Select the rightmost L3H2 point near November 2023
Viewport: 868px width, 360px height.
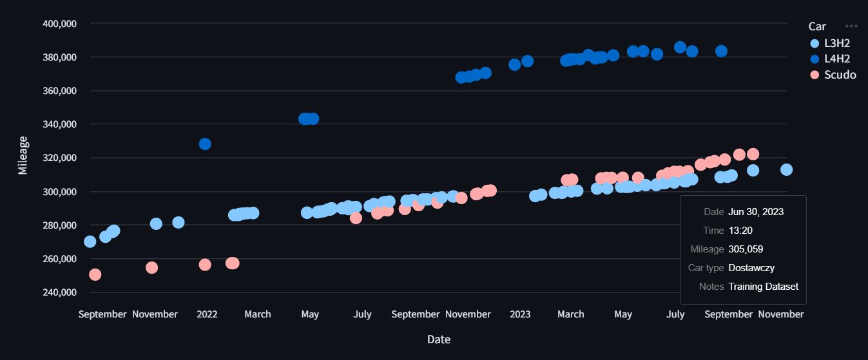786,169
